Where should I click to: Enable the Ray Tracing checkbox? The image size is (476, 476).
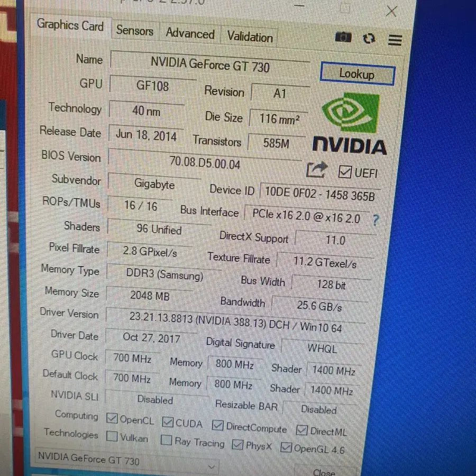click(166, 440)
